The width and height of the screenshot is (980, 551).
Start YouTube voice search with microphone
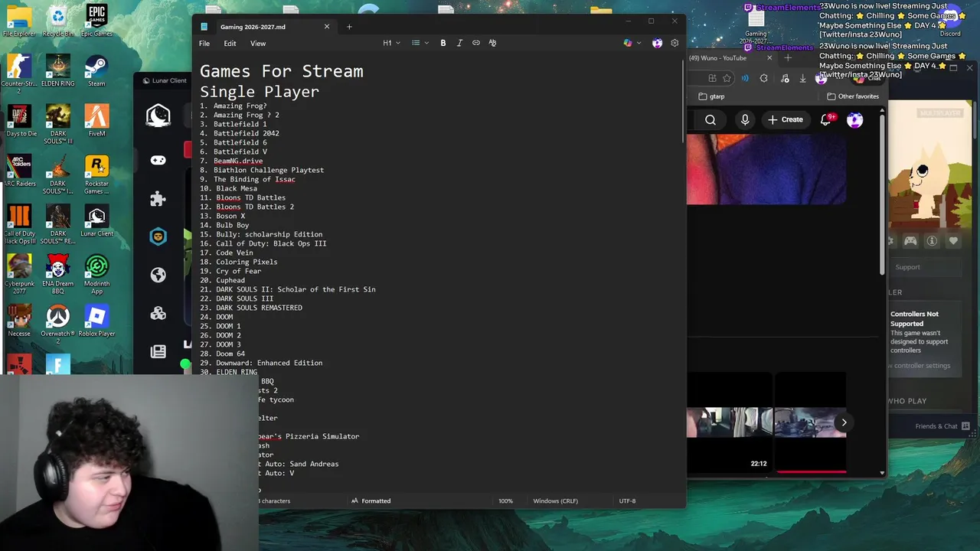coord(745,119)
